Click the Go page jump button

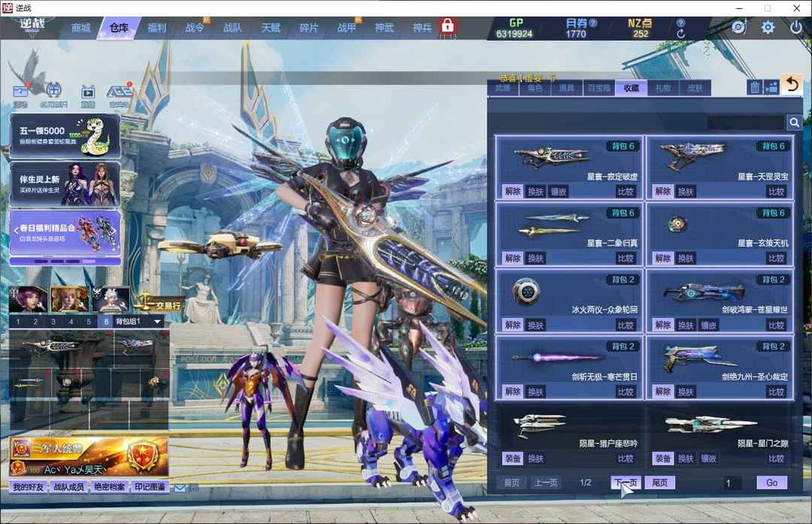[x=771, y=483]
